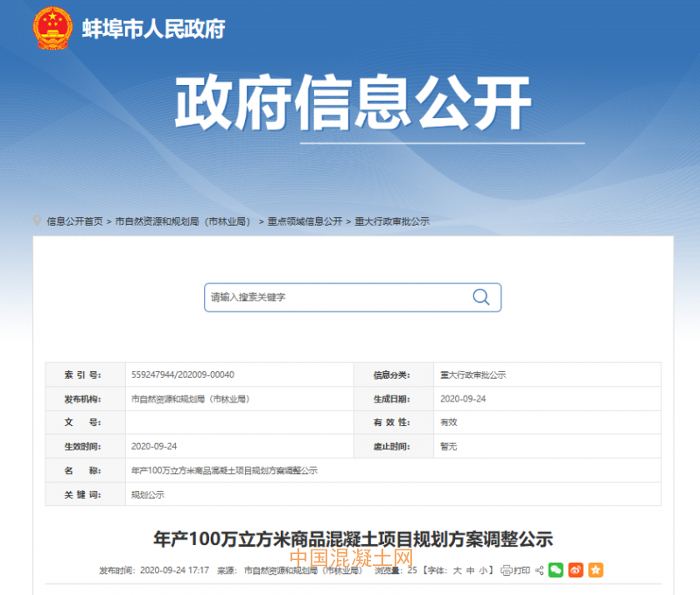This screenshot has height=595, width=700.
Task: Click the printer icon
Action: pyautogui.click(x=506, y=570)
